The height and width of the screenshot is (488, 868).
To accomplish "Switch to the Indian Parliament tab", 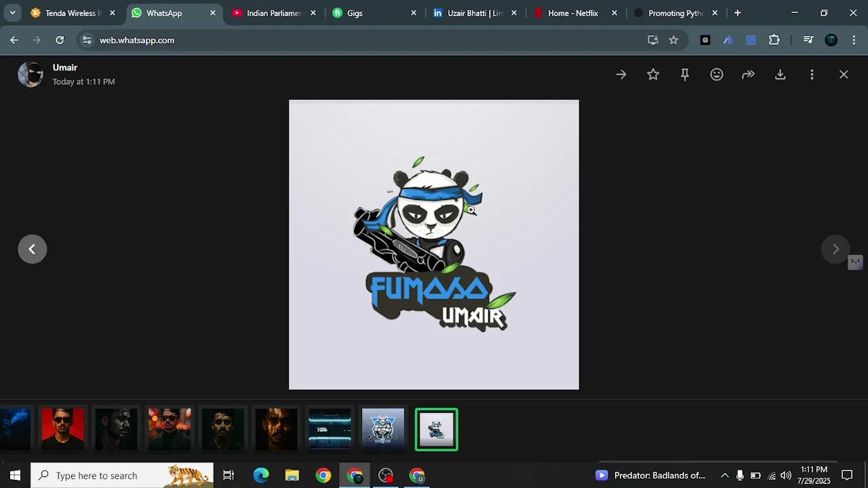I will point(274,13).
